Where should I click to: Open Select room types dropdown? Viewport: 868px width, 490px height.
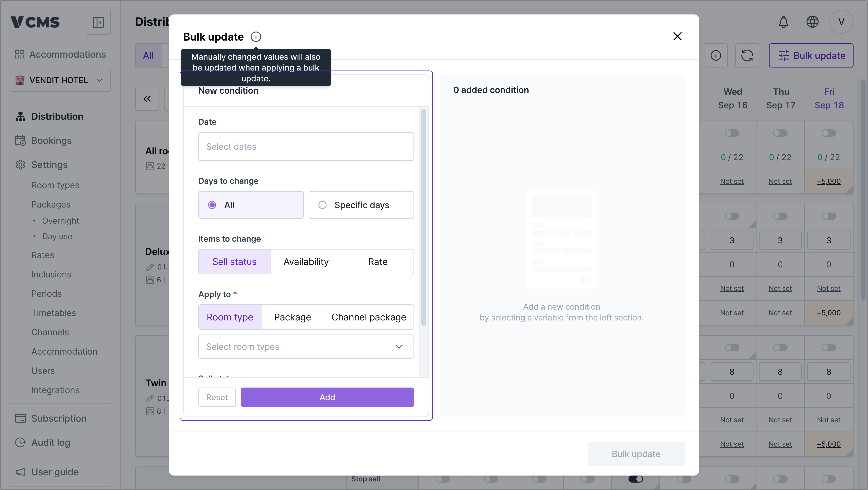coord(306,347)
